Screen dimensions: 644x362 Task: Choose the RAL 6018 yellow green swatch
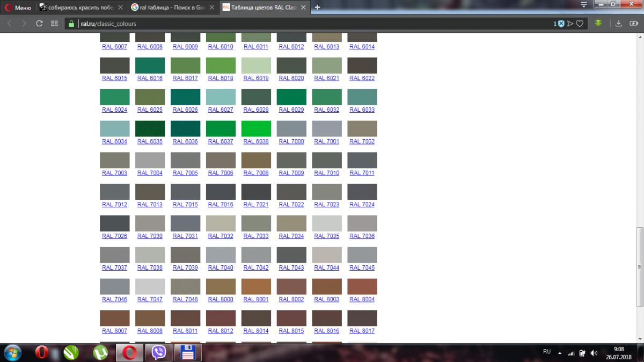click(221, 66)
